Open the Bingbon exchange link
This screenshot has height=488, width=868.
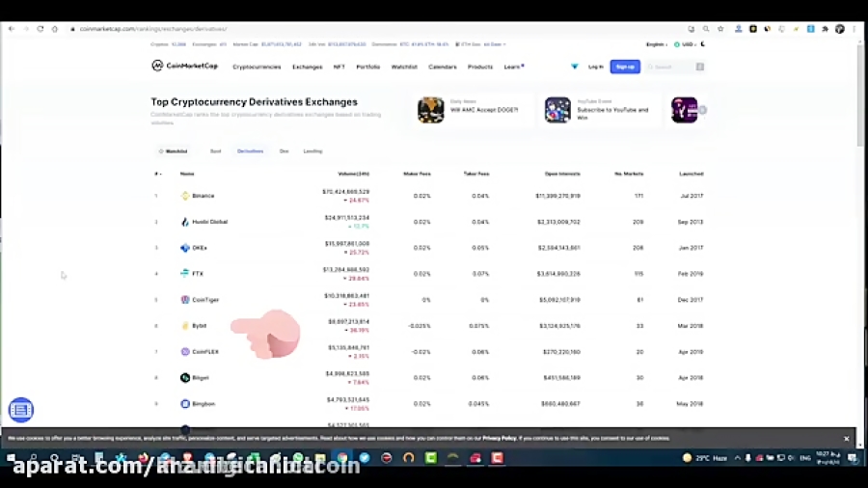click(x=203, y=404)
